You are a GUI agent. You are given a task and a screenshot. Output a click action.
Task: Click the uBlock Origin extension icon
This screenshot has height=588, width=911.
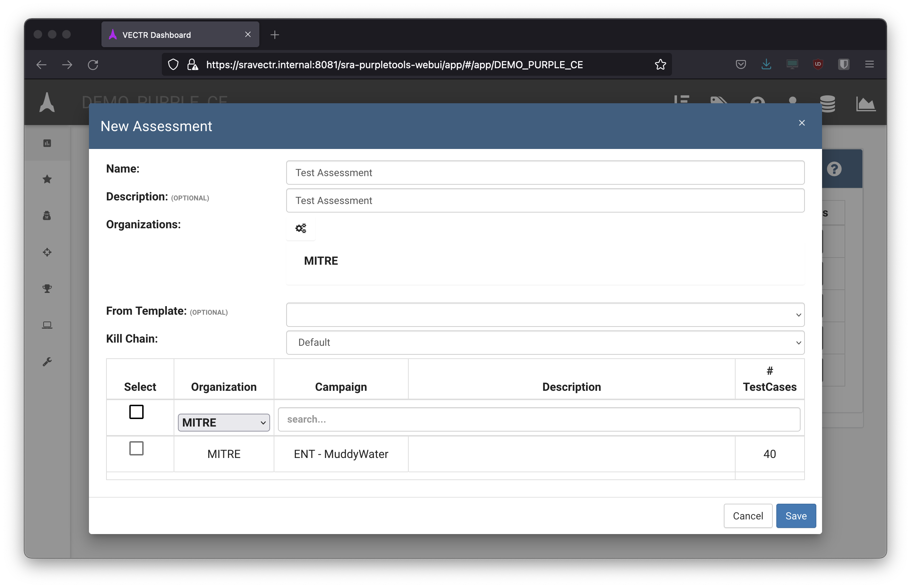coord(818,64)
